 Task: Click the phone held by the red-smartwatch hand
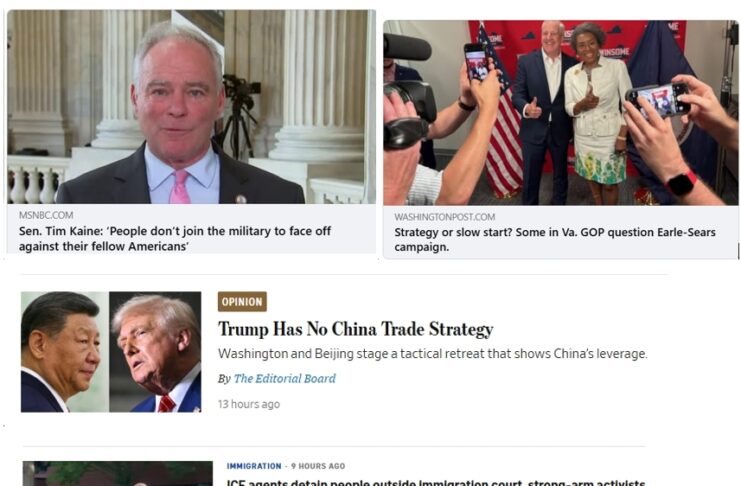point(659,100)
